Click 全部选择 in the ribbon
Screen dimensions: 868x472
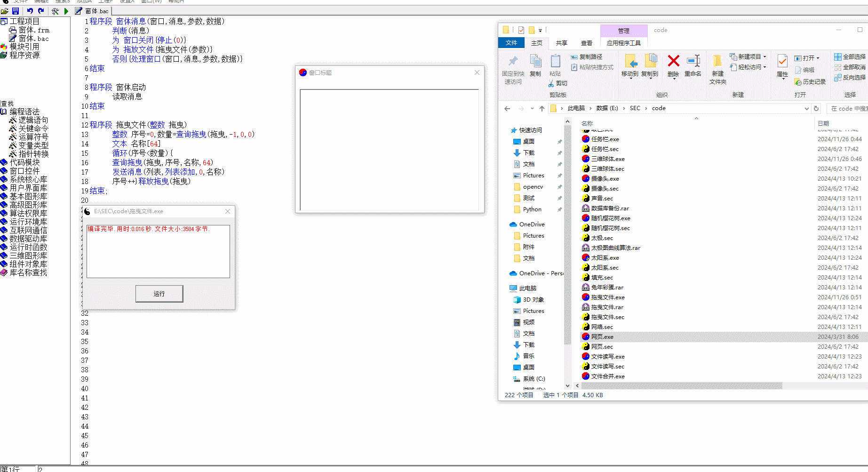click(x=850, y=57)
